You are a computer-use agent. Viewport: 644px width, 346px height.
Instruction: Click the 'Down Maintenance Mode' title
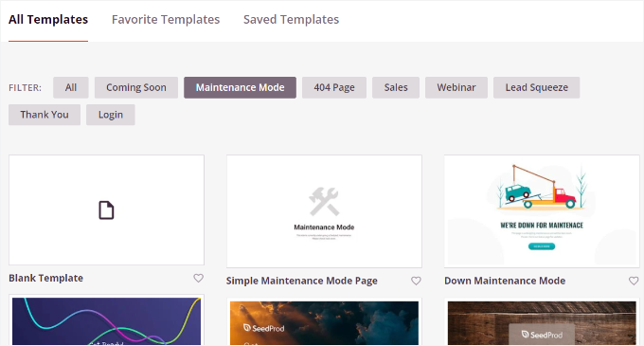(505, 281)
